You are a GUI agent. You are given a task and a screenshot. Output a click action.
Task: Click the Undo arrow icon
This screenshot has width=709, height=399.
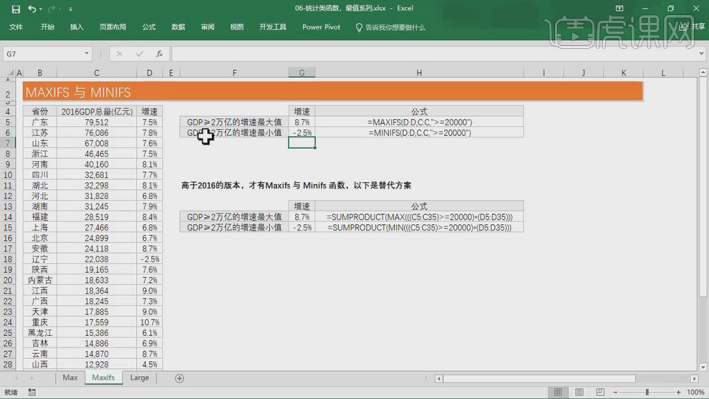[32, 9]
